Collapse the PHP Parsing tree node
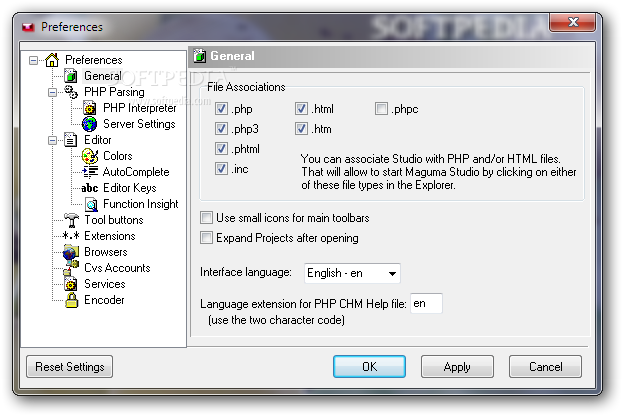Image resolution: width=623 pixels, height=416 pixels. [x=52, y=93]
